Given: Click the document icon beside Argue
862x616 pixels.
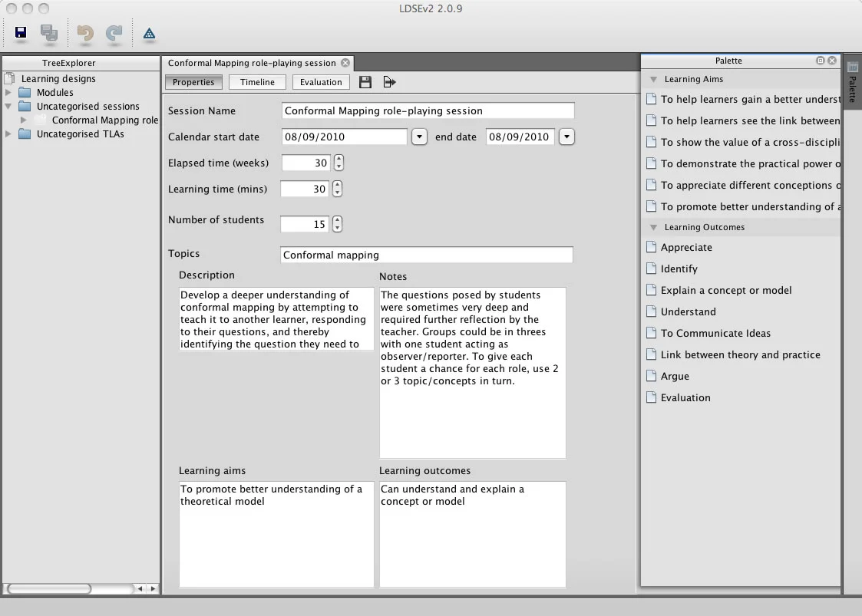Looking at the screenshot, I should pyautogui.click(x=652, y=375).
